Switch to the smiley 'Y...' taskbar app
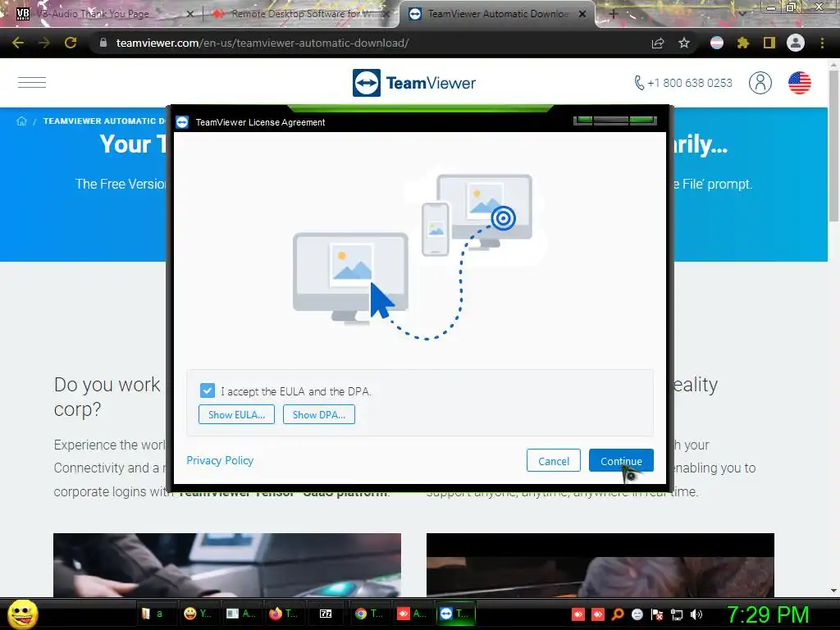This screenshot has width=840, height=630. tap(198, 614)
